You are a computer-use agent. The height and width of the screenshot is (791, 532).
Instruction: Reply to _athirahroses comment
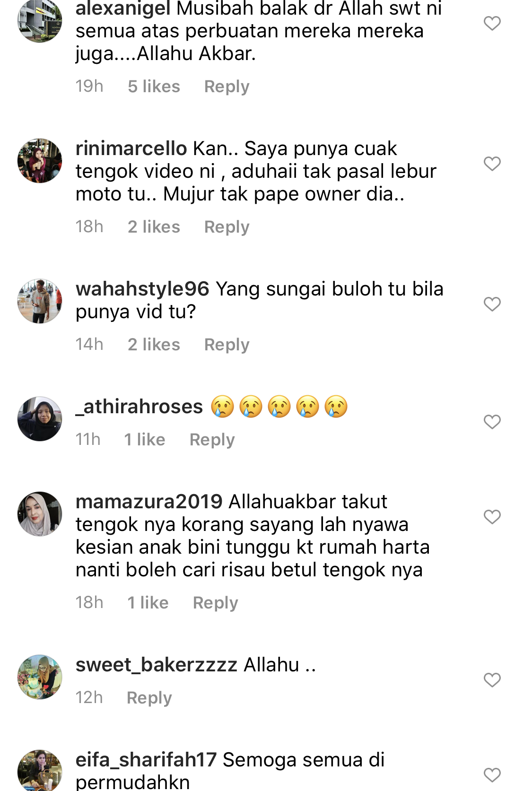[212, 440]
